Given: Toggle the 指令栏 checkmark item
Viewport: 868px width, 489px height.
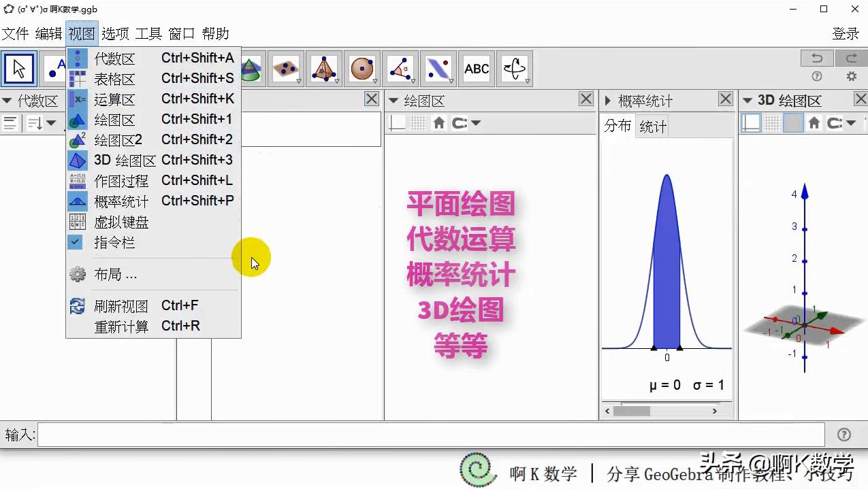Looking at the screenshot, I should point(153,242).
